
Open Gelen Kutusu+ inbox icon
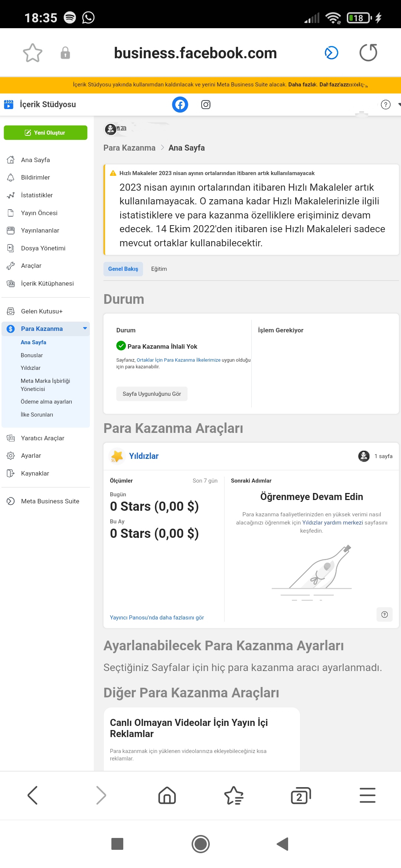tap(11, 311)
